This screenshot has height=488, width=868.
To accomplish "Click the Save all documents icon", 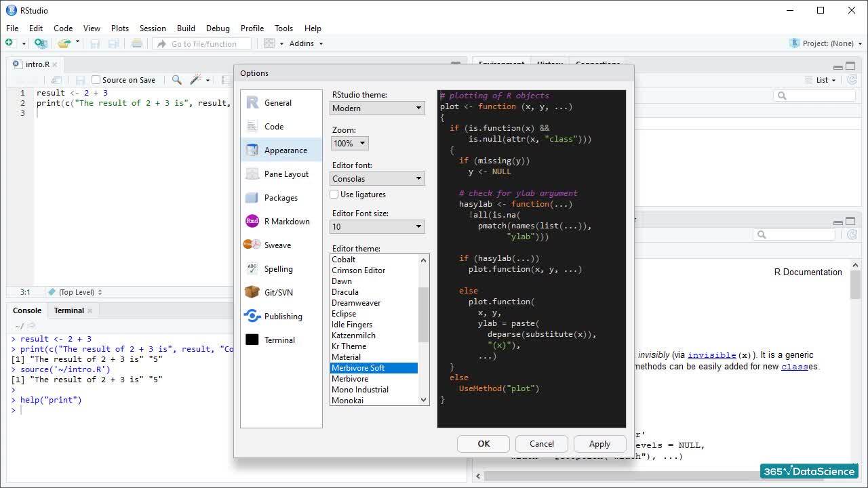I will pyautogui.click(x=114, y=43).
